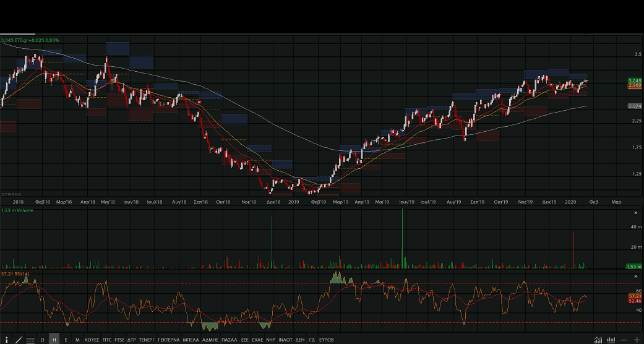This screenshot has height=344, width=644.
Task: Open the ΚΟΥΕΣ symbol tab
Action: coord(92,340)
